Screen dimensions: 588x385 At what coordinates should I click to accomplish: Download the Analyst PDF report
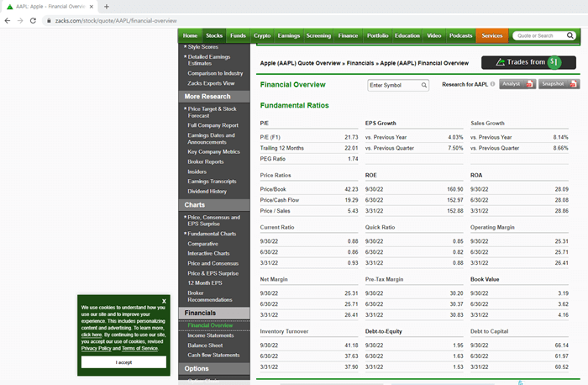click(517, 84)
